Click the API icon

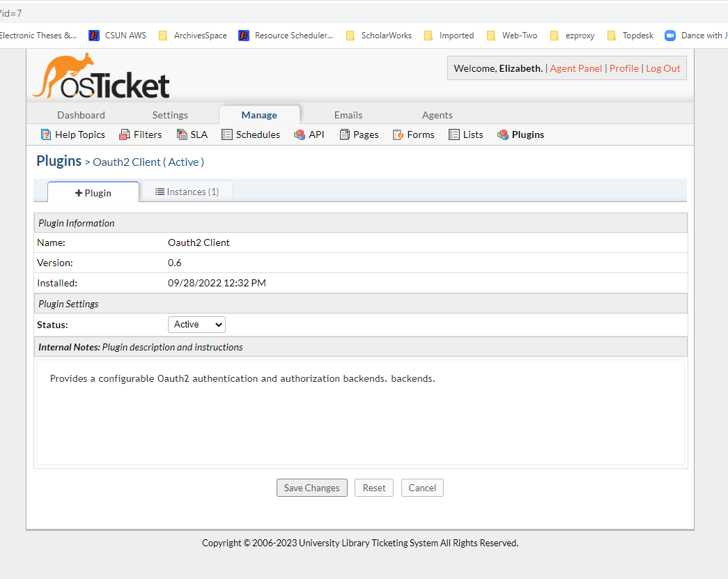point(300,134)
